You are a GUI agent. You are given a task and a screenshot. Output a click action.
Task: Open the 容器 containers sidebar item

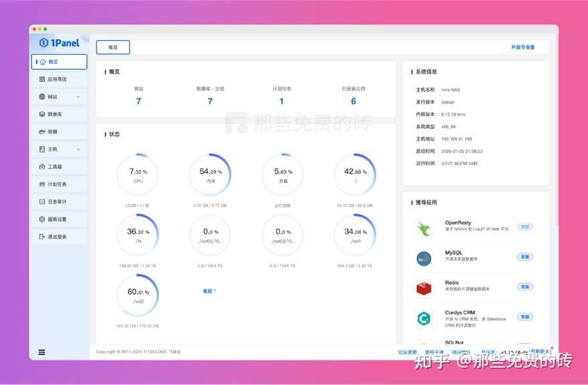click(x=59, y=132)
